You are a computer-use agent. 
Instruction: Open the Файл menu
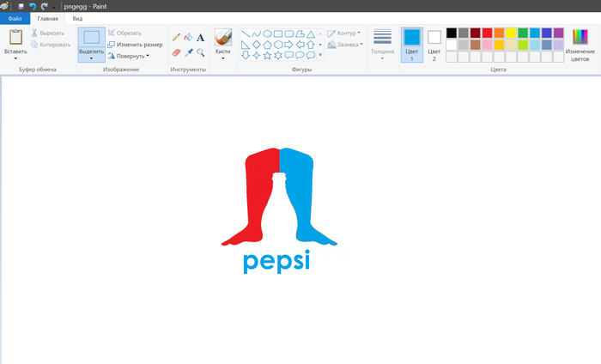click(15, 17)
